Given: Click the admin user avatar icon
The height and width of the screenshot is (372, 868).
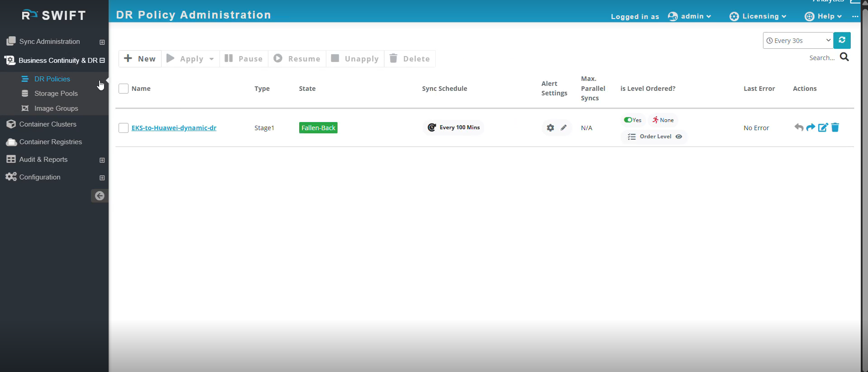Looking at the screenshot, I should pos(673,16).
